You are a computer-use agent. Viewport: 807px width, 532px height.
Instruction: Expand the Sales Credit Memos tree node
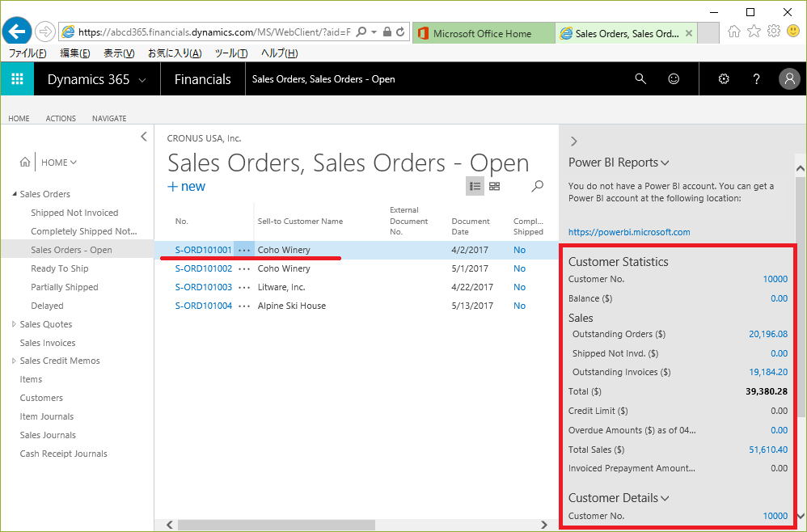point(14,361)
